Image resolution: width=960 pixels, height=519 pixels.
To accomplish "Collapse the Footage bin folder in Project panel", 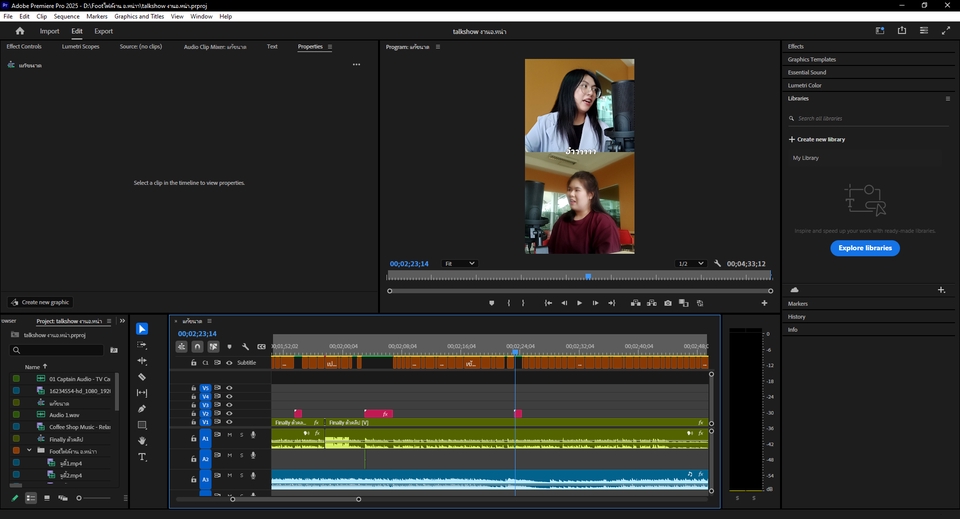I will point(30,451).
